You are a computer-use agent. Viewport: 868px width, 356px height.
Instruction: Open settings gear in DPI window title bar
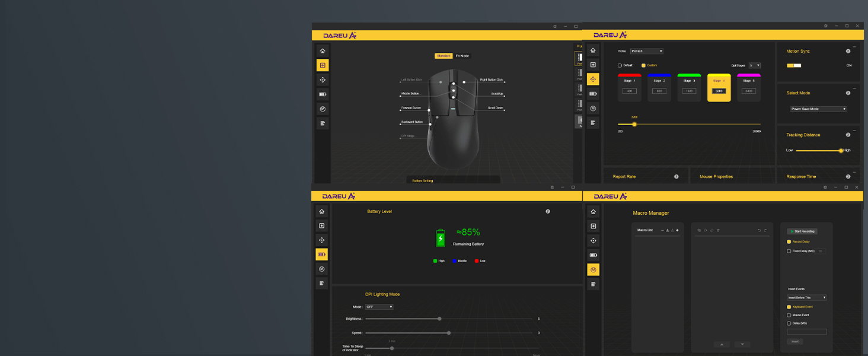click(826, 26)
